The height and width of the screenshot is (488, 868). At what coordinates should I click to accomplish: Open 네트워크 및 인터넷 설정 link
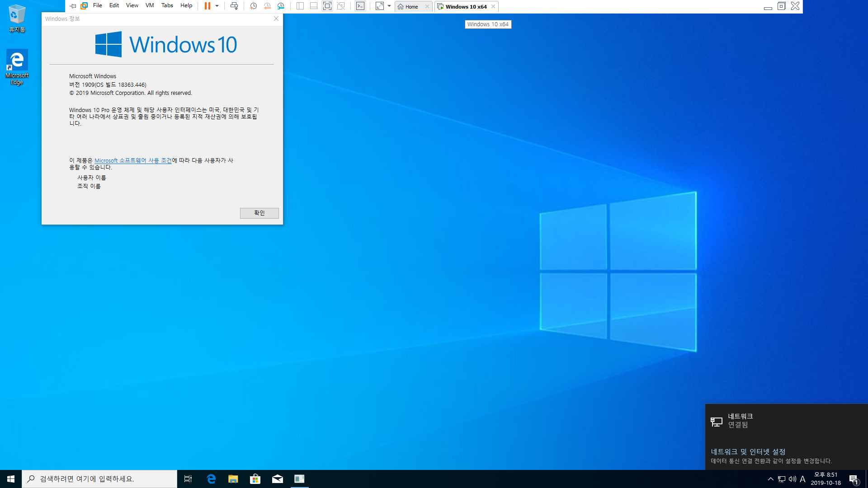coord(748,452)
